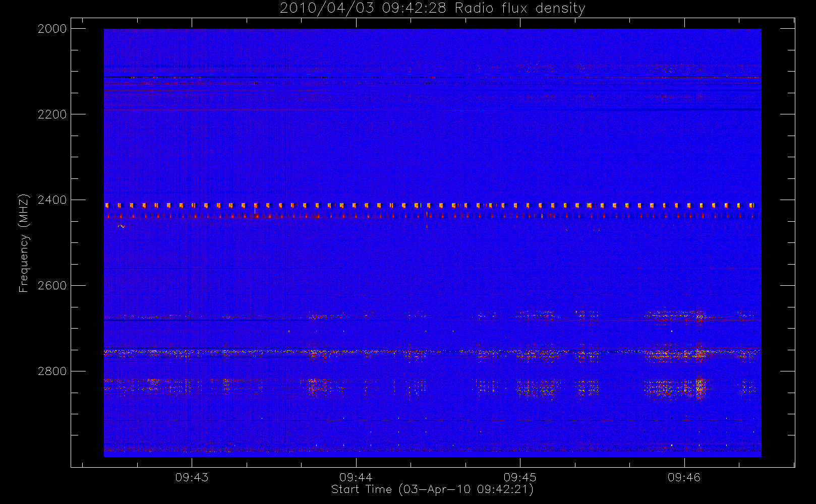Click the 2000 frequency tick label
The image size is (816, 504).
pos(52,29)
